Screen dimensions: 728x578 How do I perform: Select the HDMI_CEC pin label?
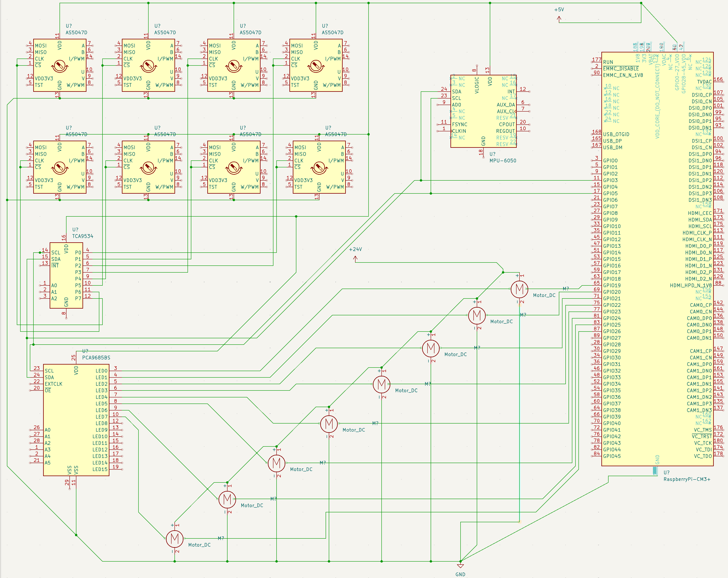click(x=700, y=213)
